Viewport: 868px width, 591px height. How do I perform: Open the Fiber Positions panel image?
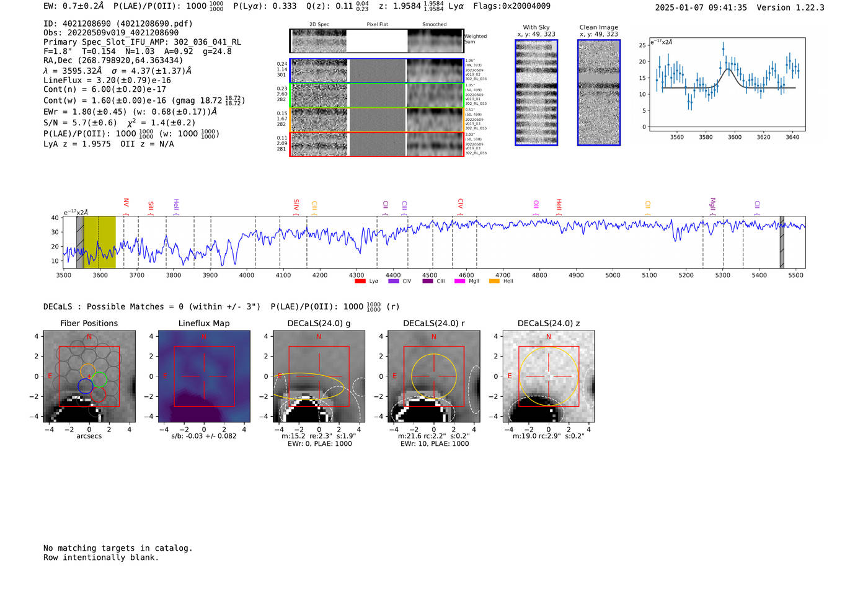(89, 376)
